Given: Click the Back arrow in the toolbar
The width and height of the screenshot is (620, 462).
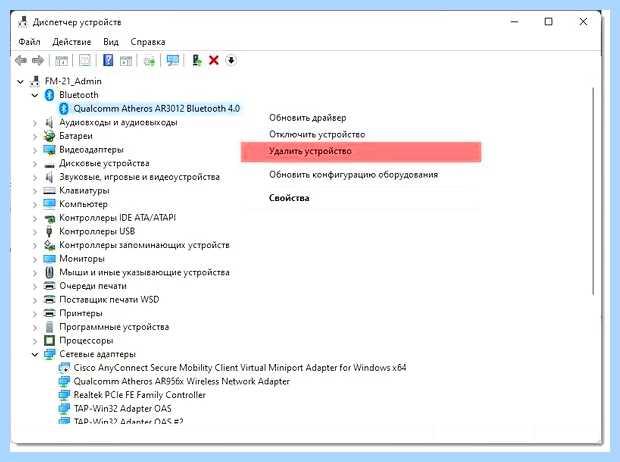Looking at the screenshot, I should 21,61.
